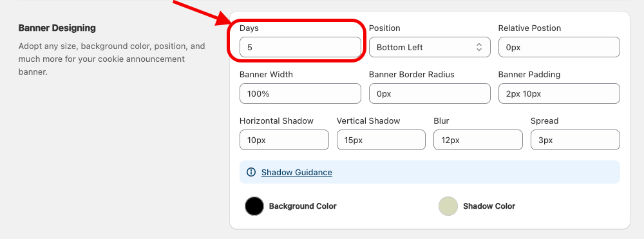Viewport: 644px width, 239px height.
Task: Click the Background Color text label
Action: pyautogui.click(x=303, y=206)
